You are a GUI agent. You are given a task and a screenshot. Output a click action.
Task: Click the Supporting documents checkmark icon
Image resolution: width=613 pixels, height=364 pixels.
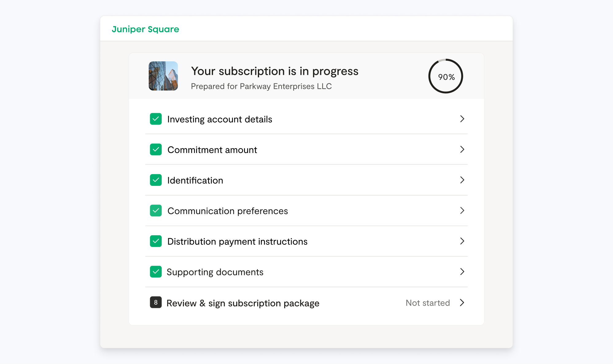pos(156,272)
